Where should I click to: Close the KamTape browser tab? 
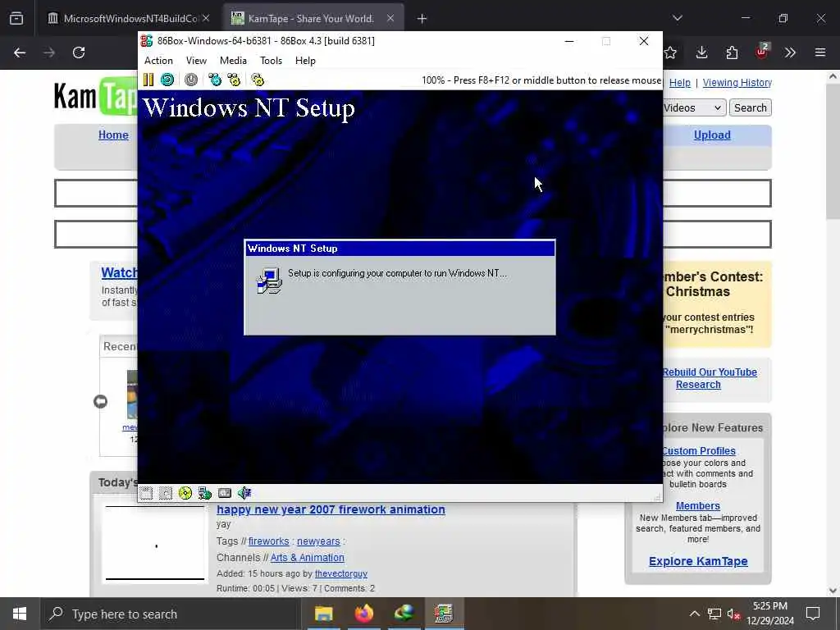click(390, 19)
